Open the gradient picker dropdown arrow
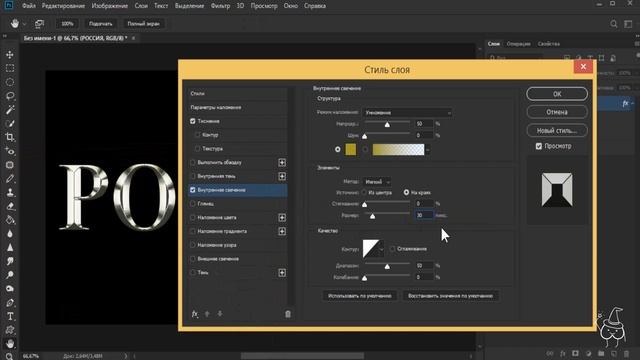The width and height of the screenshot is (640, 360). pos(428,150)
